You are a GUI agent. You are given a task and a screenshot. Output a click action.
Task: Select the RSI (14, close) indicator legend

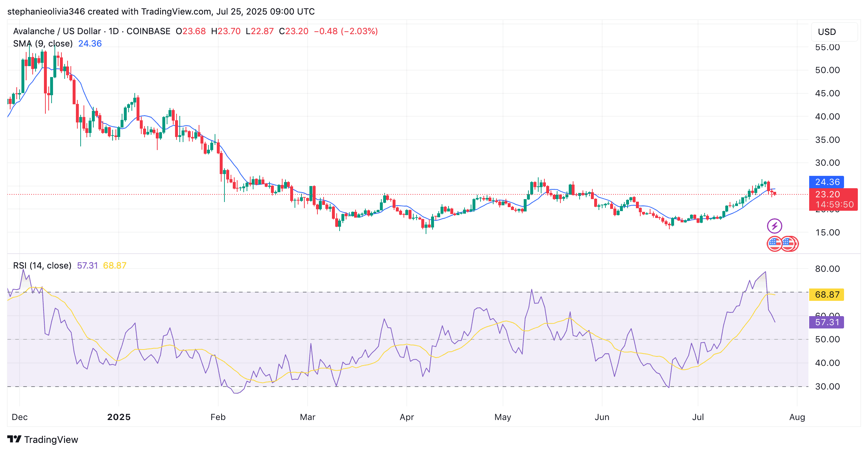pyautogui.click(x=42, y=266)
